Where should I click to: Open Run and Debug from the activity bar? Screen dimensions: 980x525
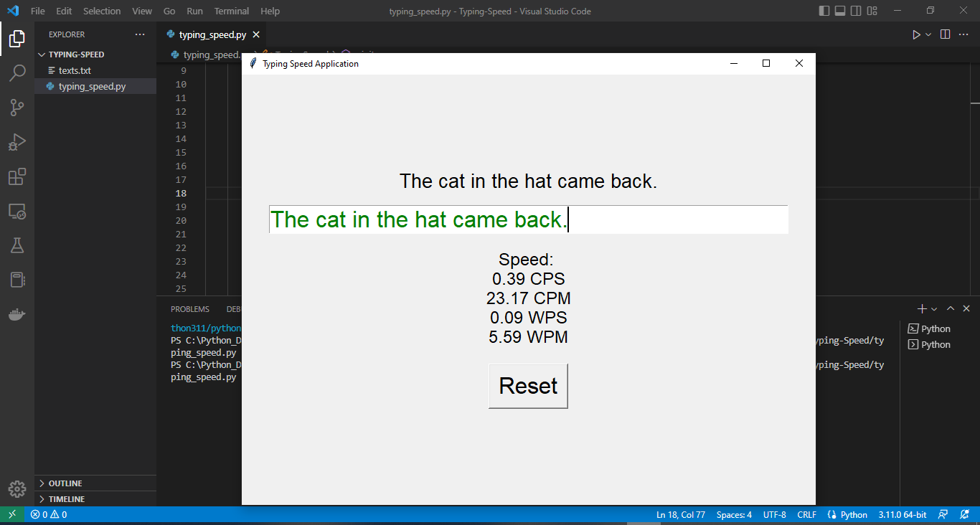pyautogui.click(x=17, y=141)
